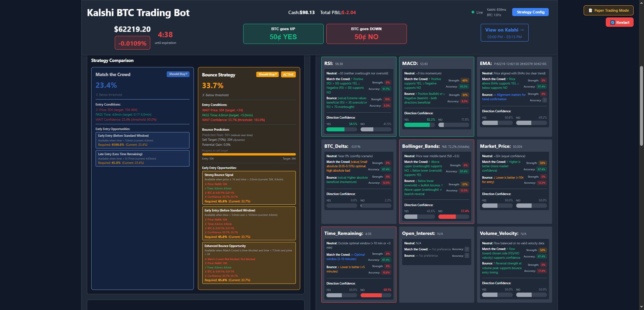The image size is (644, 310).
Task: Click the green Live status dot
Action: point(473,12)
